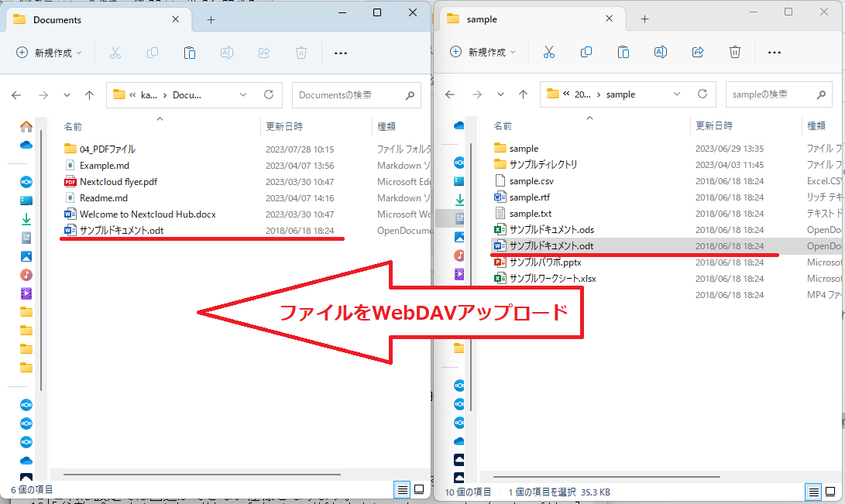
Task: Click the Paste icon in the Documents toolbar
Action: (x=189, y=52)
